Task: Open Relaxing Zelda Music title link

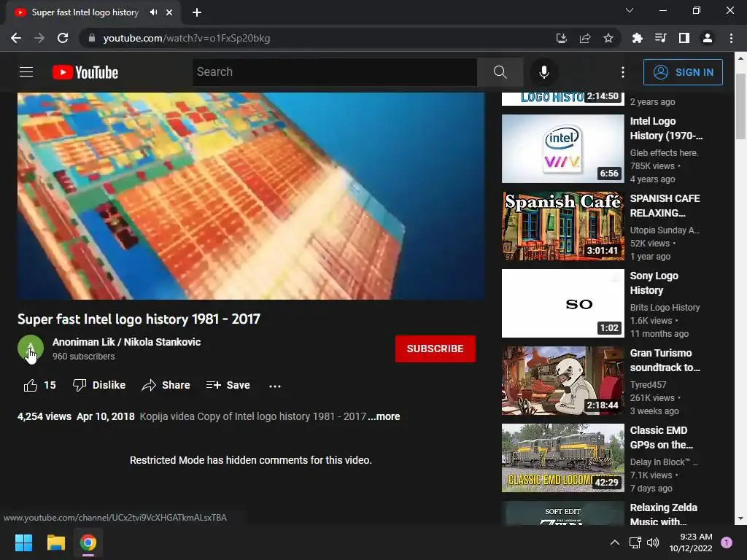Action: (663, 514)
